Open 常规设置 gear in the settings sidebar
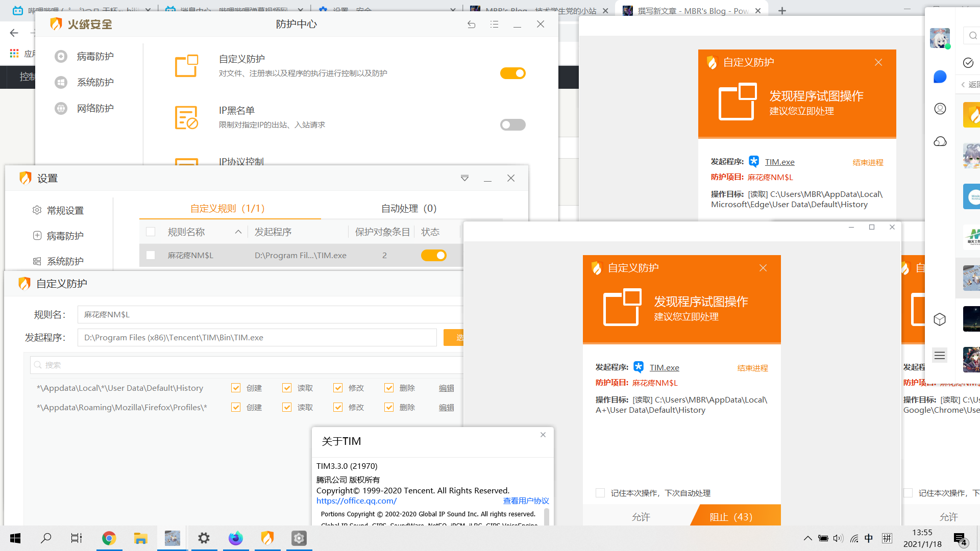The image size is (980, 551). click(37, 210)
